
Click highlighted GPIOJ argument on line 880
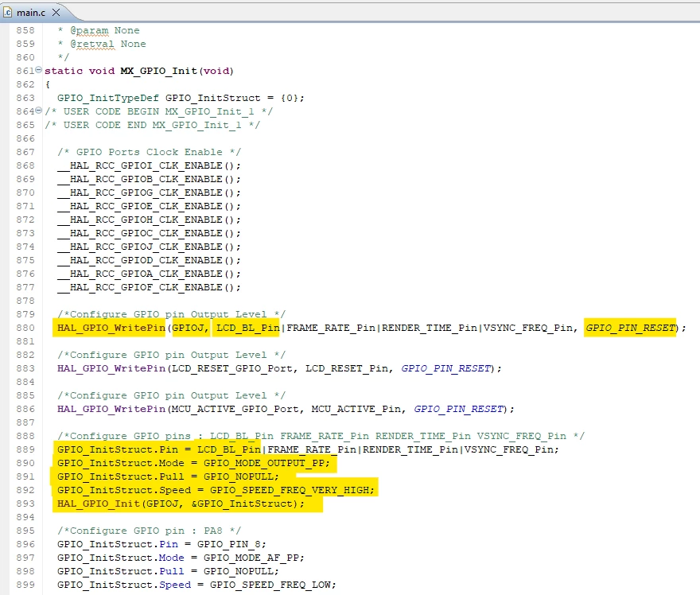click(x=188, y=328)
